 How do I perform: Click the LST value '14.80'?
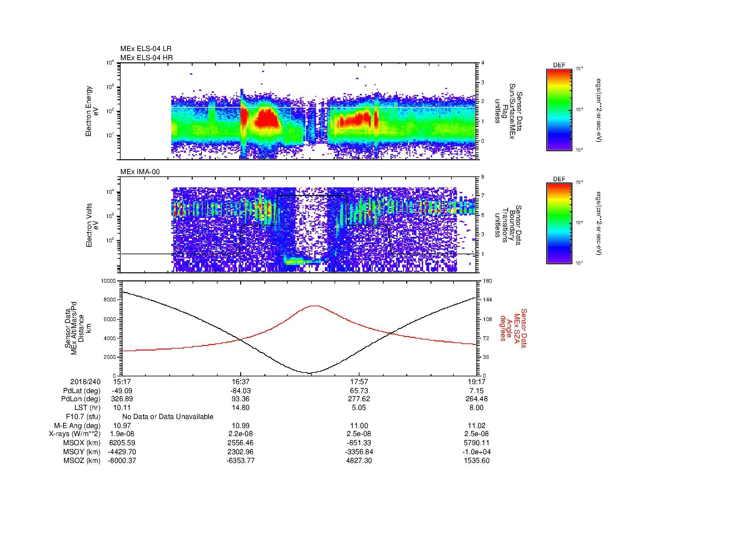pos(241,408)
